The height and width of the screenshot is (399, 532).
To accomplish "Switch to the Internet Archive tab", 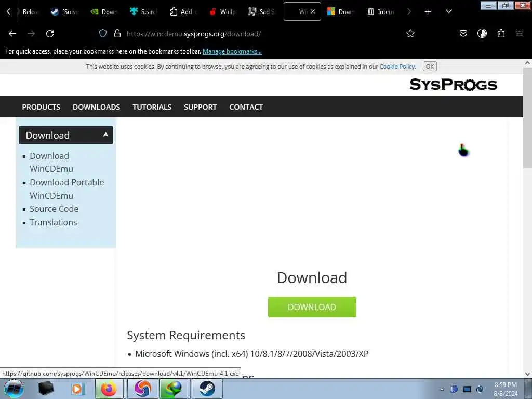I will 381,11.
